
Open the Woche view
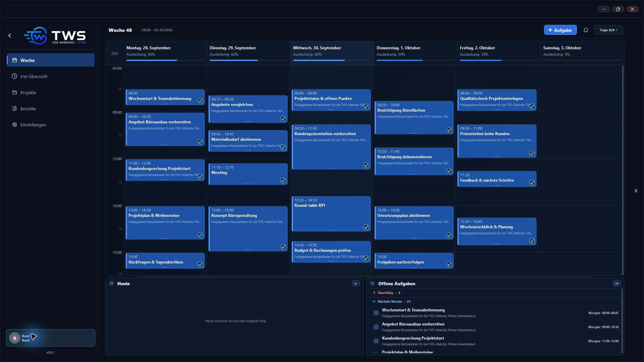coord(51,60)
